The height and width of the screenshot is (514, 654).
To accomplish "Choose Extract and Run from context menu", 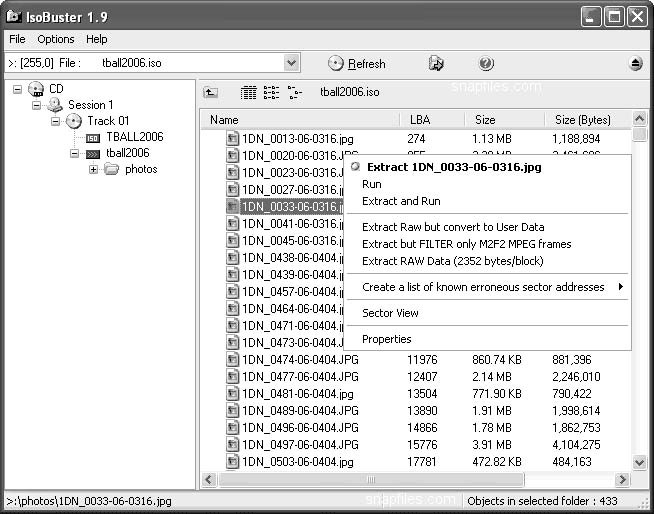I will tap(401, 201).
